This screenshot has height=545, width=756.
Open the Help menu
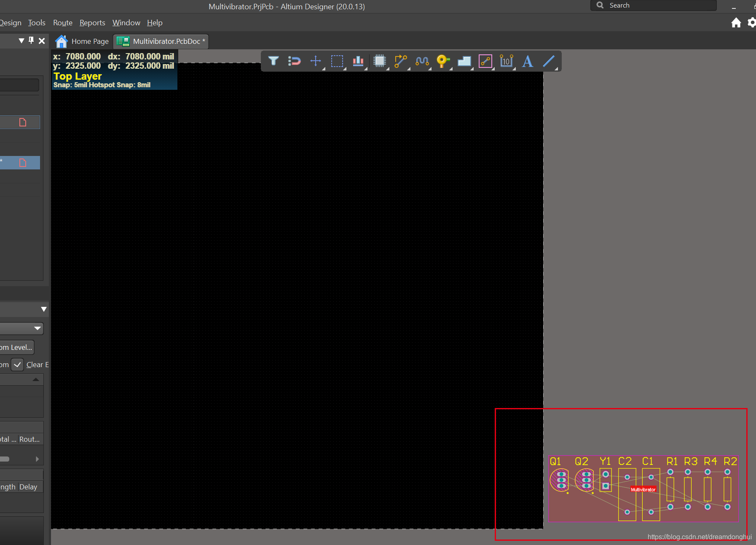click(155, 23)
